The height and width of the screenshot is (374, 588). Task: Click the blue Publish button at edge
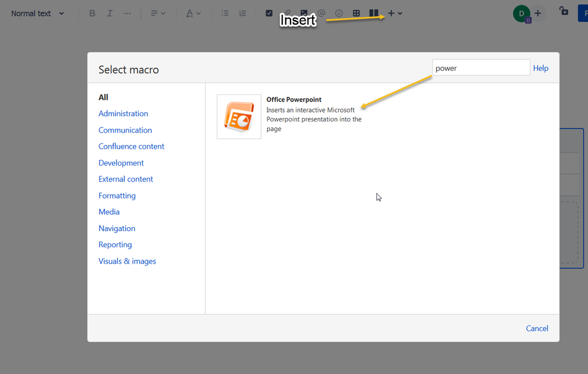583,14
